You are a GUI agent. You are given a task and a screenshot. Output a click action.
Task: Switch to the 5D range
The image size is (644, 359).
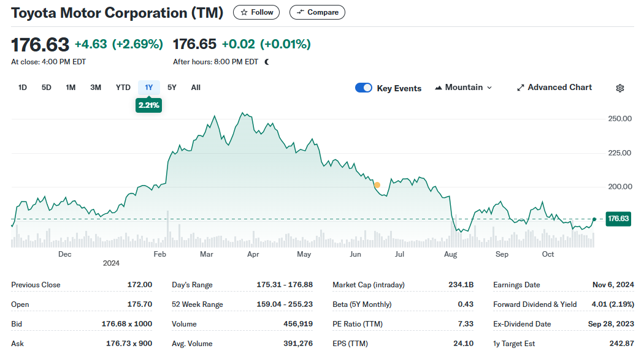coord(47,88)
